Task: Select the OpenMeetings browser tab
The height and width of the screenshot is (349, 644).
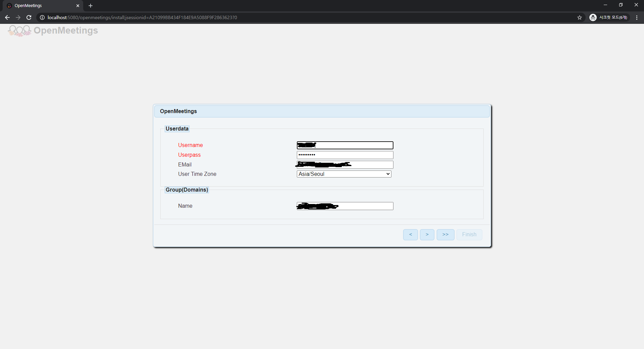Action: point(43,6)
